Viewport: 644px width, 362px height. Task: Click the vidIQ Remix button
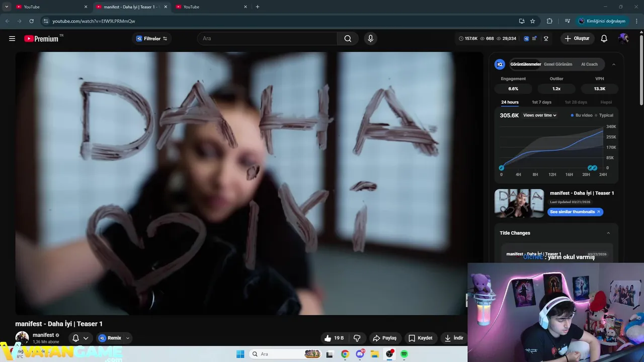coord(110,338)
